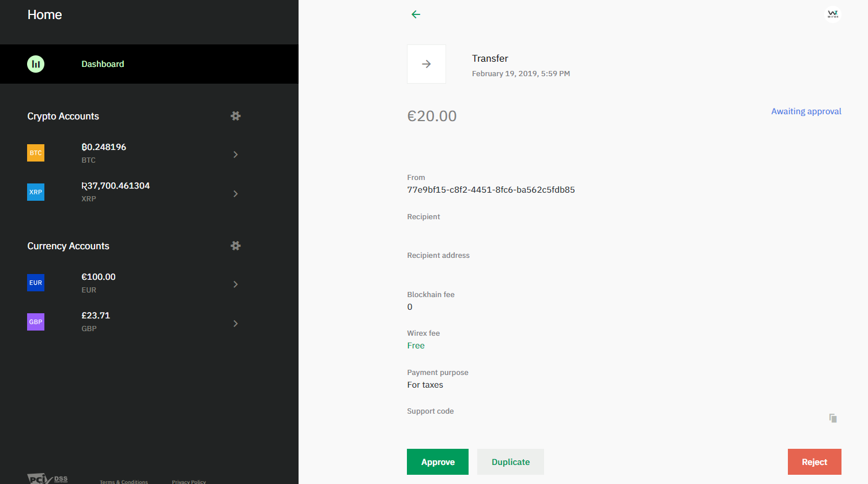Open the Terms & Conditions link
The width and height of the screenshot is (868, 484).
124,482
